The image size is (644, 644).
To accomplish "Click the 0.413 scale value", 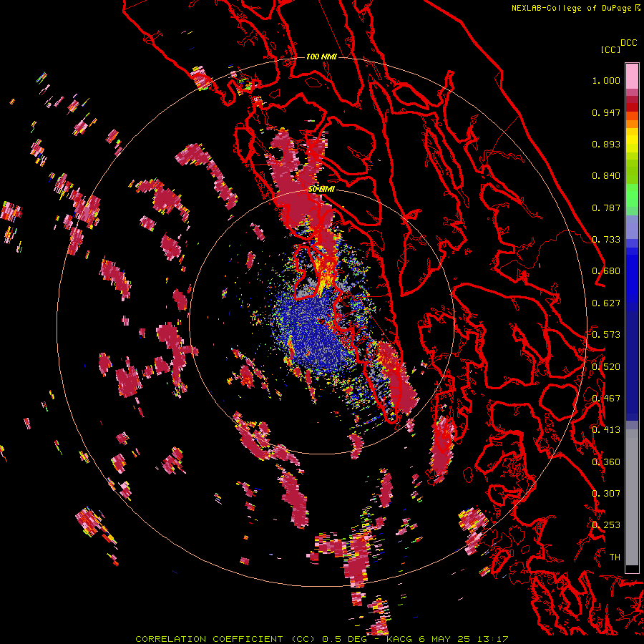I will pyautogui.click(x=606, y=430).
